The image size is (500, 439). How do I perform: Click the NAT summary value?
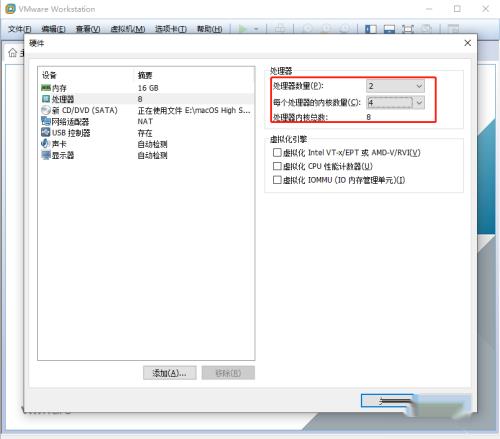point(145,121)
